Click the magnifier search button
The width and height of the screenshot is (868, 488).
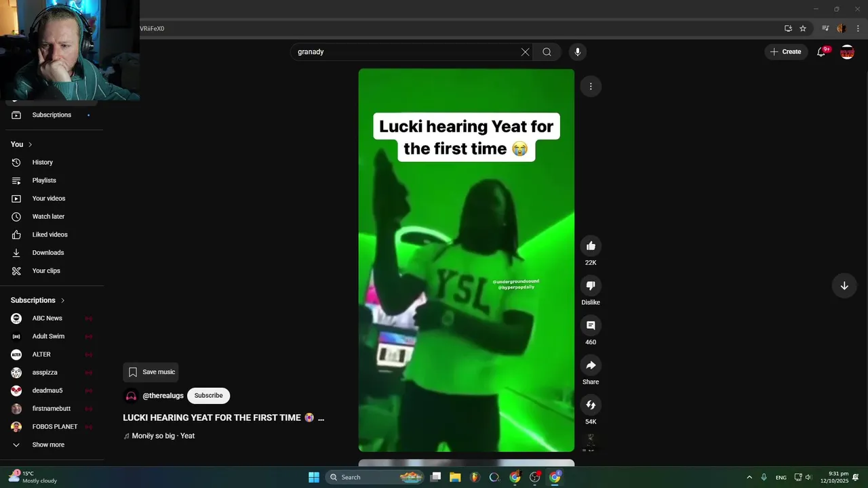pos(547,52)
